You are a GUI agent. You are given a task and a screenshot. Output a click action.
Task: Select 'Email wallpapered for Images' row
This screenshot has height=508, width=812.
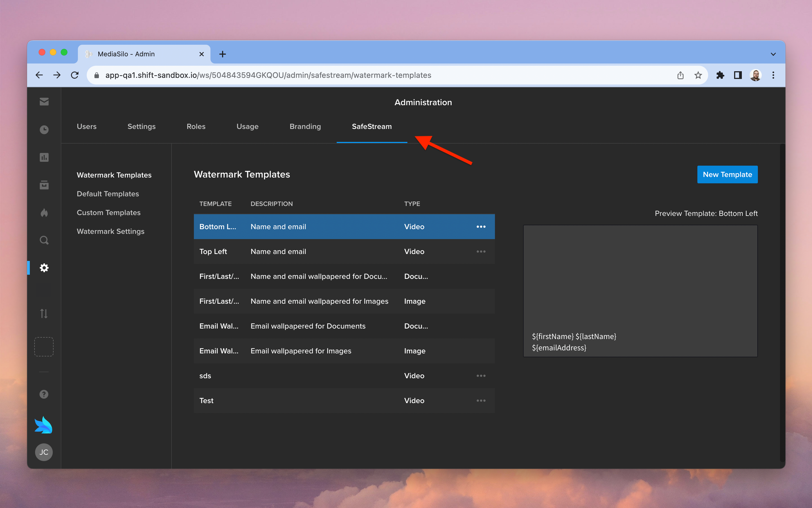click(344, 351)
